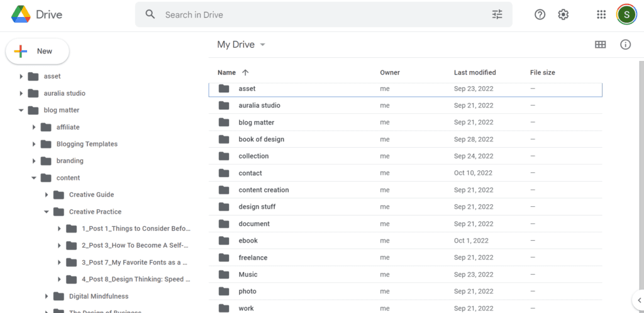644x313 pixels.
Task: Collapse the blog matter tree folder
Action: (21, 111)
